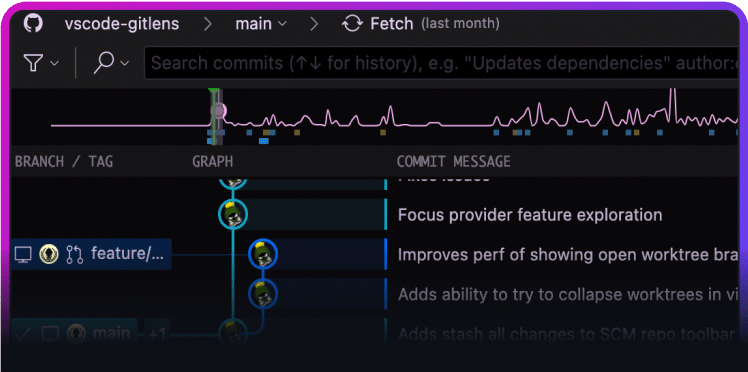Click the selected commit marker on minimap
748x372 pixels.
pyautogui.click(x=218, y=112)
